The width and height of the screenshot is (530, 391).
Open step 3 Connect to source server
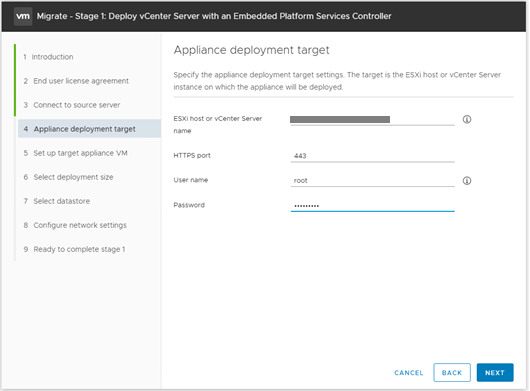click(72, 105)
